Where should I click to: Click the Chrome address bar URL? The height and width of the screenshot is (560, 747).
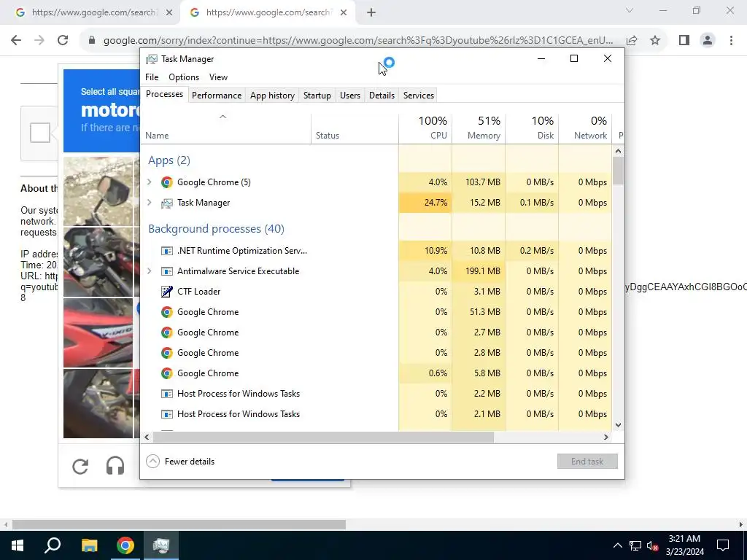coord(357,41)
